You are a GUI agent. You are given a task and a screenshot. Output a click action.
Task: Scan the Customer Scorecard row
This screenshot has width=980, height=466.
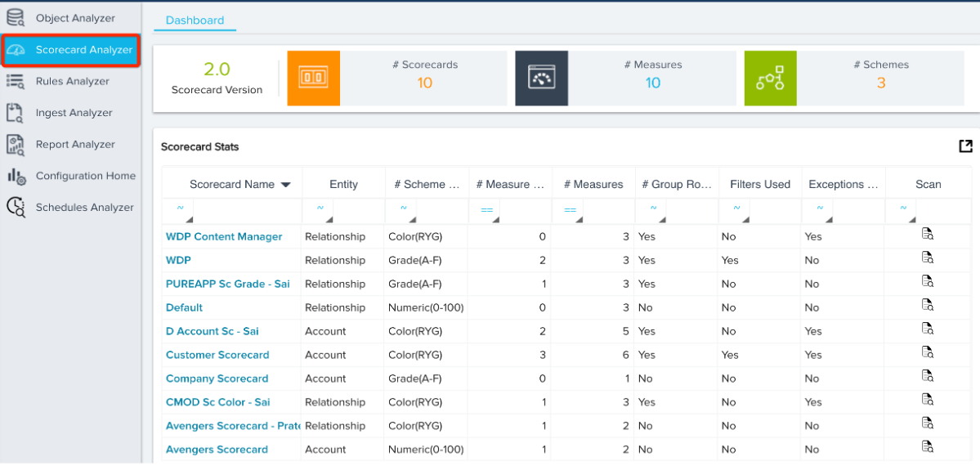[x=928, y=352]
